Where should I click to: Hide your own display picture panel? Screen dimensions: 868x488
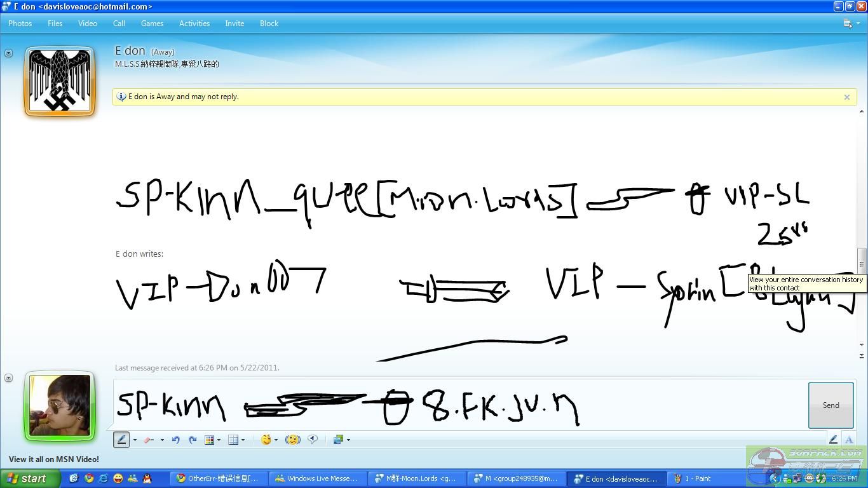[x=8, y=378]
